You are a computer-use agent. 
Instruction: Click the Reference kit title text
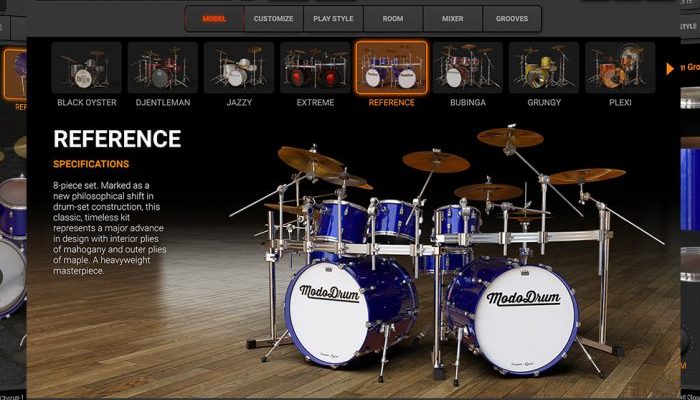tap(117, 139)
